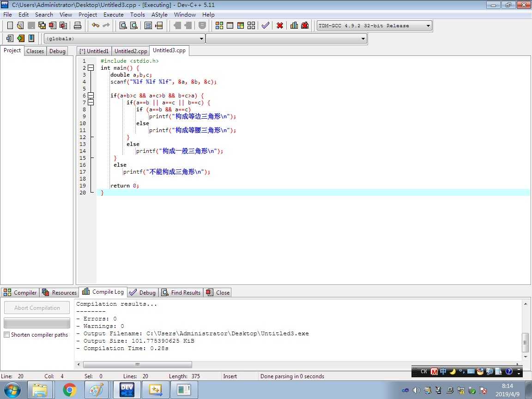Click the New file icon in toolbar
The height and width of the screenshot is (399, 532).
(x=10, y=25)
